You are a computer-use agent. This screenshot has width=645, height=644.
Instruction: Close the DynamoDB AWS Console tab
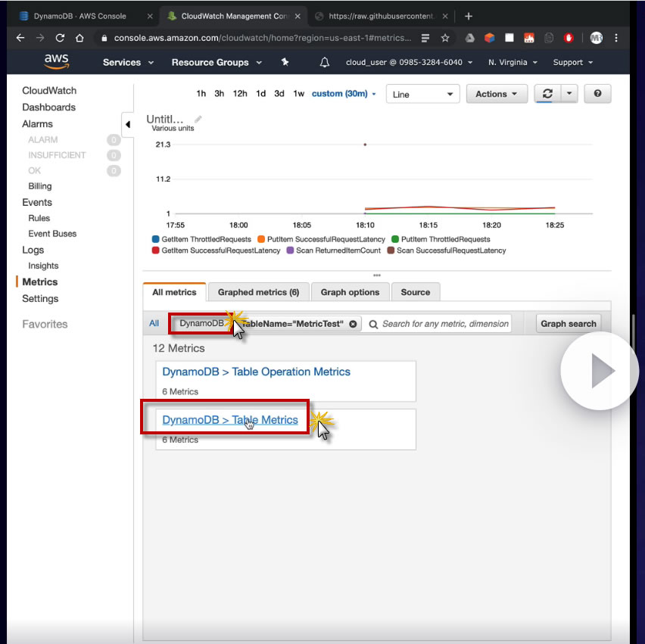[150, 16]
